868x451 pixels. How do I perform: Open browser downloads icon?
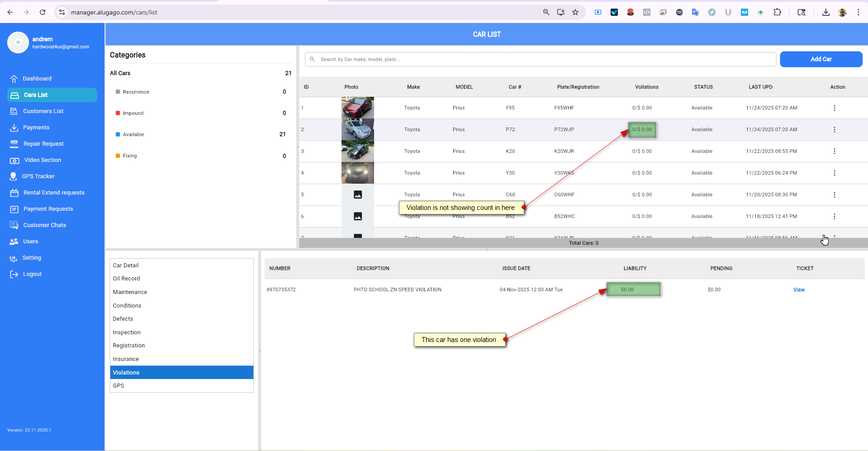(825, 12)
